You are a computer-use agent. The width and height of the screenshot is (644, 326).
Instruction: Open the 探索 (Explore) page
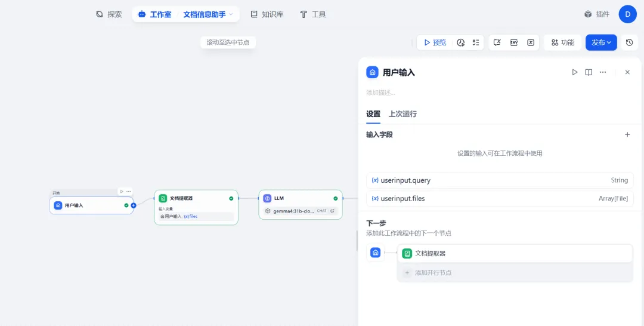pos(109,14)
